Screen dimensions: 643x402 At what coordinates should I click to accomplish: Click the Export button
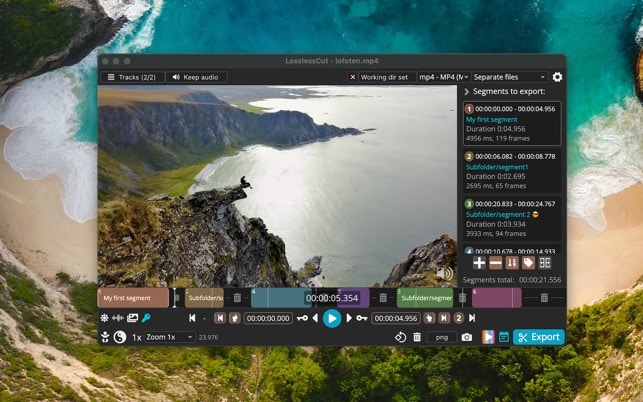[539, 337]
